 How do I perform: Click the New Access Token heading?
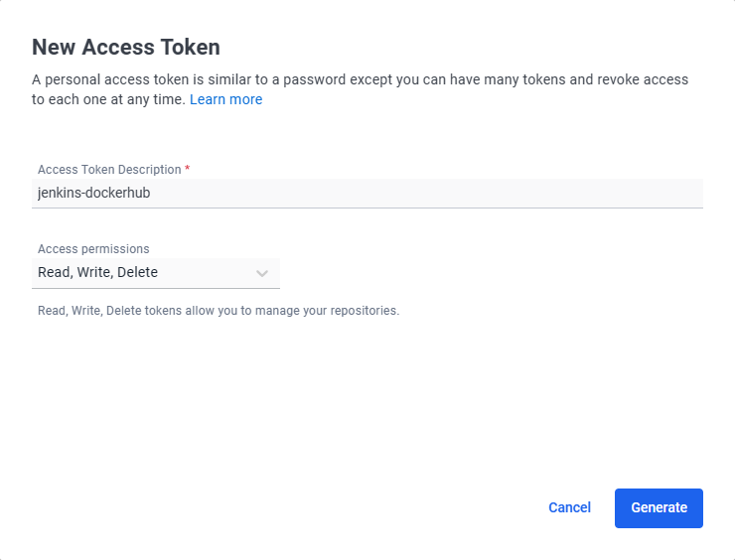[x=125, y=47]
